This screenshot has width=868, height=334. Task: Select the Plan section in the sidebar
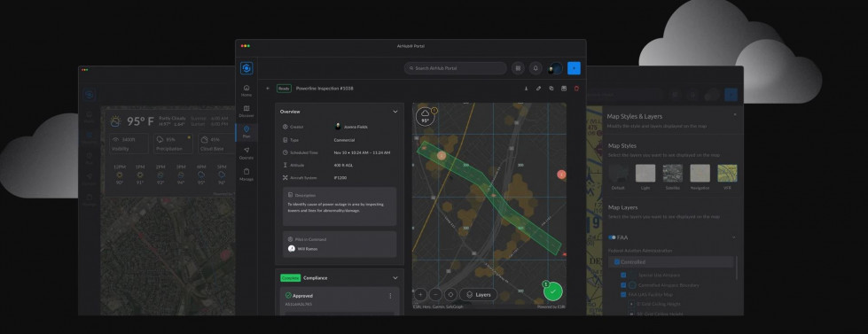point(246,132)
